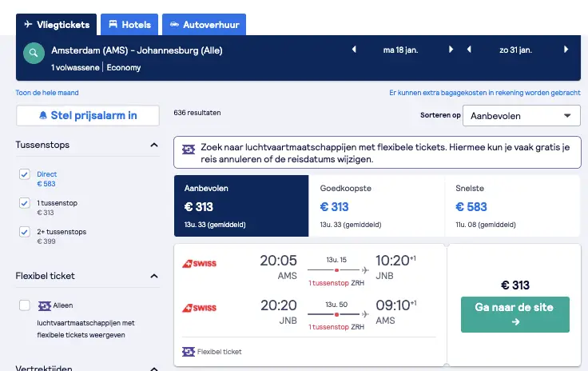Enable the flexible tickets only checkbox
The width and height of the screenshot is (588, 371).
click(25, 305)
